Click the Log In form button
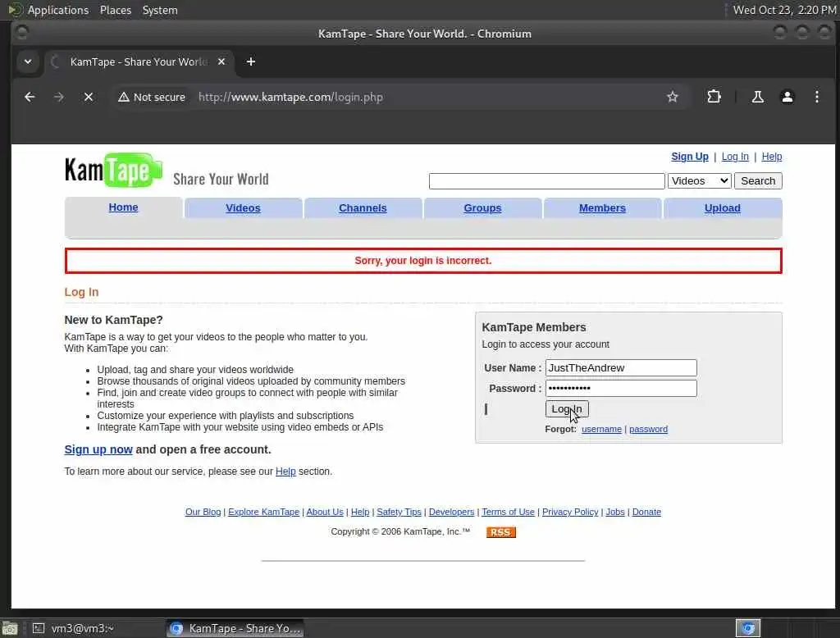The width and height of the screenshot is (840, 638). click(x=567, y=408)
